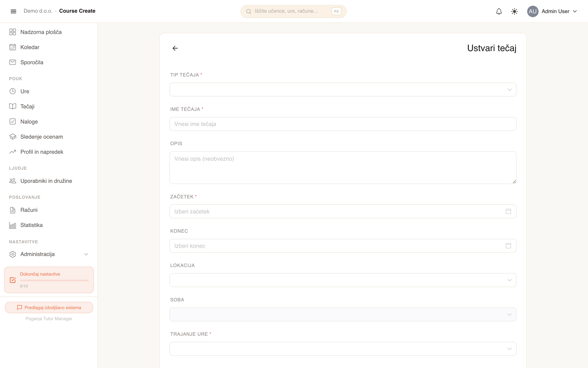Open the Lokacija dropdown

pos(343,280)
